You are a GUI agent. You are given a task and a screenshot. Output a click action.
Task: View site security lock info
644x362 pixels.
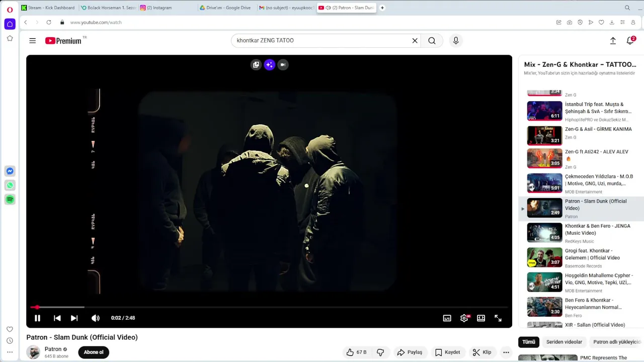point(62,22)
